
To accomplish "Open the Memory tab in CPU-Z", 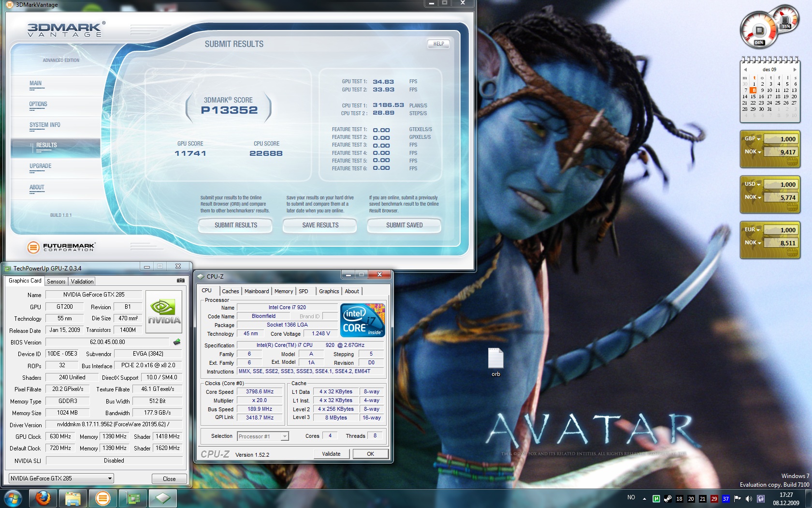I will tap(284, 291).
